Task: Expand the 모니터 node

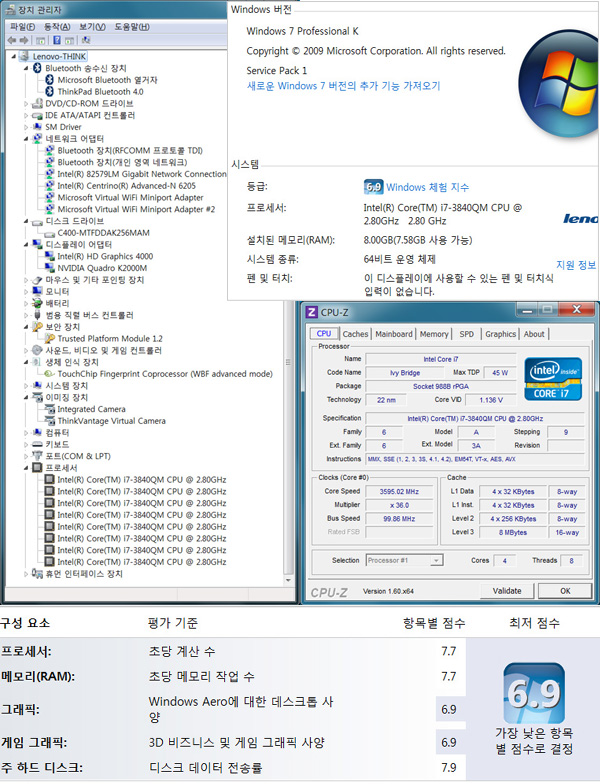Action: point(26,292)
